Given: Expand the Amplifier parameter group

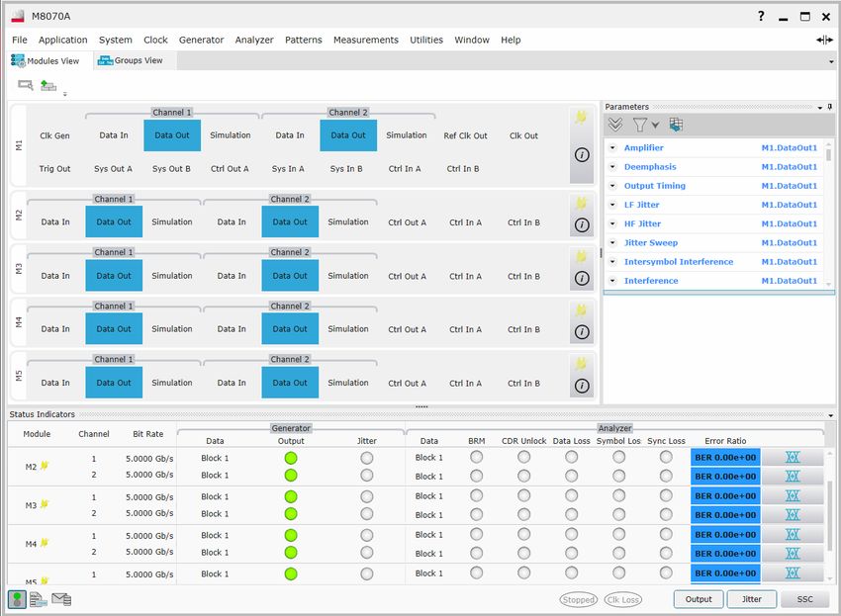Looking at the screenshot, I should (612, 147).
